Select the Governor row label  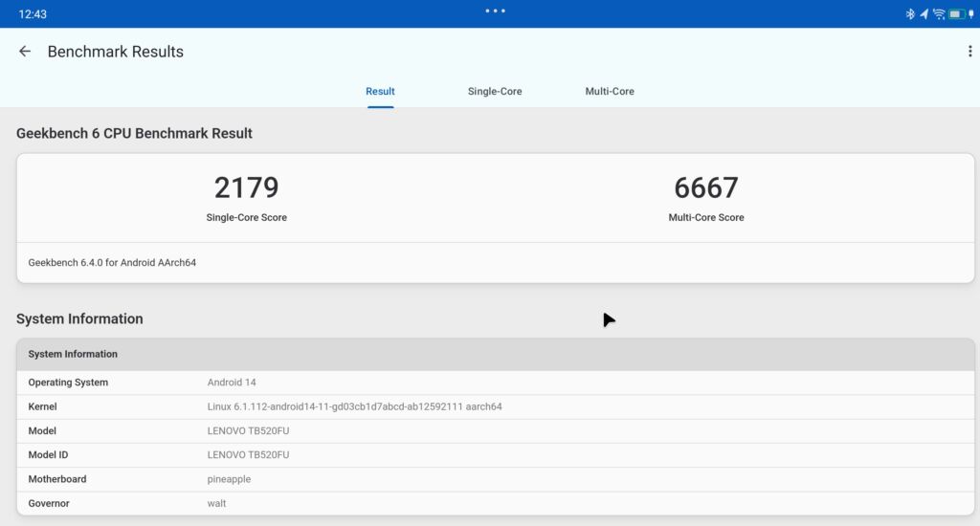pos(49,503)
